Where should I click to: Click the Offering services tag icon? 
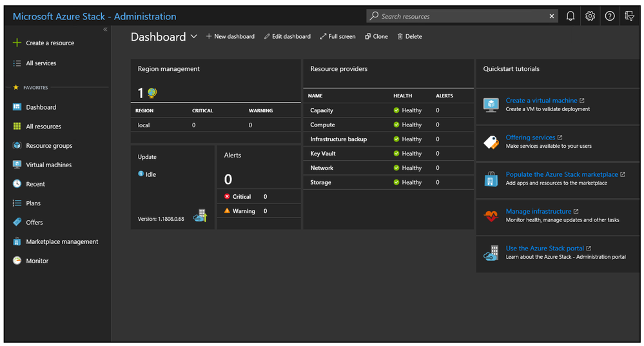point(491,142)
